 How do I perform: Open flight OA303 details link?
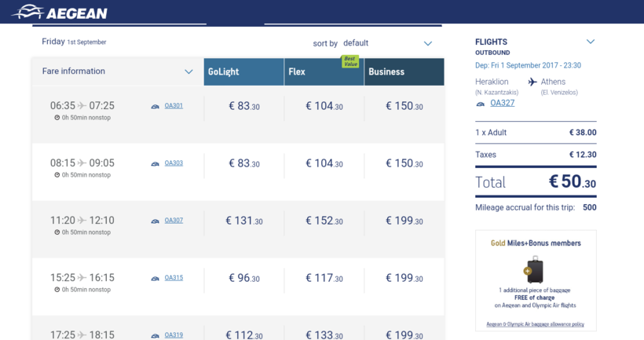174,163
